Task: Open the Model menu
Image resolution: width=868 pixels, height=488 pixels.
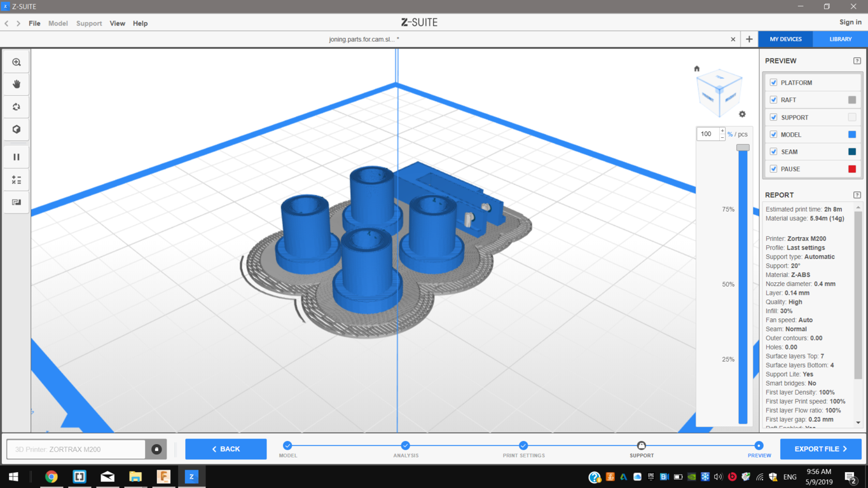Action: 58,24
